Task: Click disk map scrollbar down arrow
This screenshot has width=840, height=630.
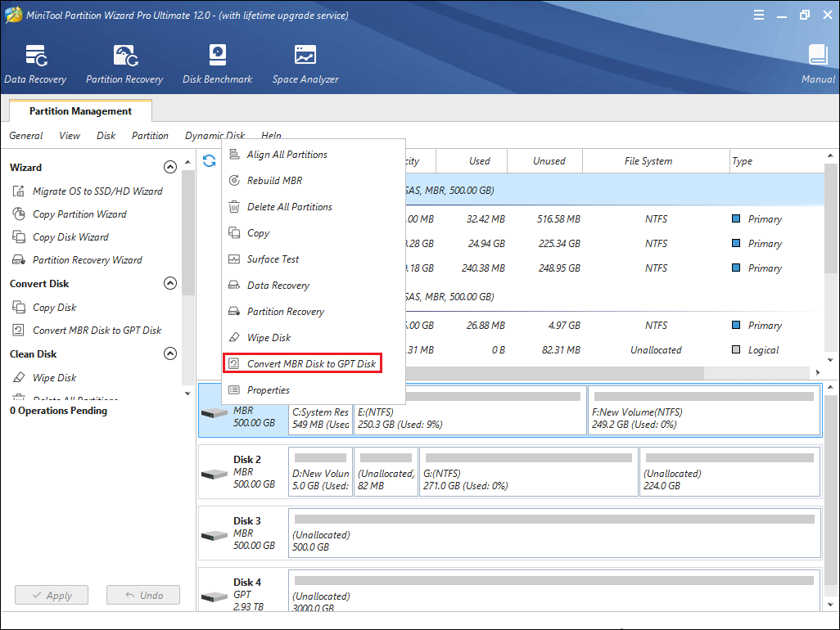Action: pyautogui.click(x=830, y=605)
